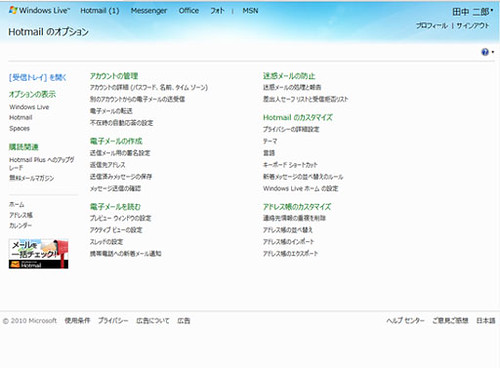Viewport: 500px width, 368px height.
Task: Open the blue help question-mark icon
Action: point(485,52)
